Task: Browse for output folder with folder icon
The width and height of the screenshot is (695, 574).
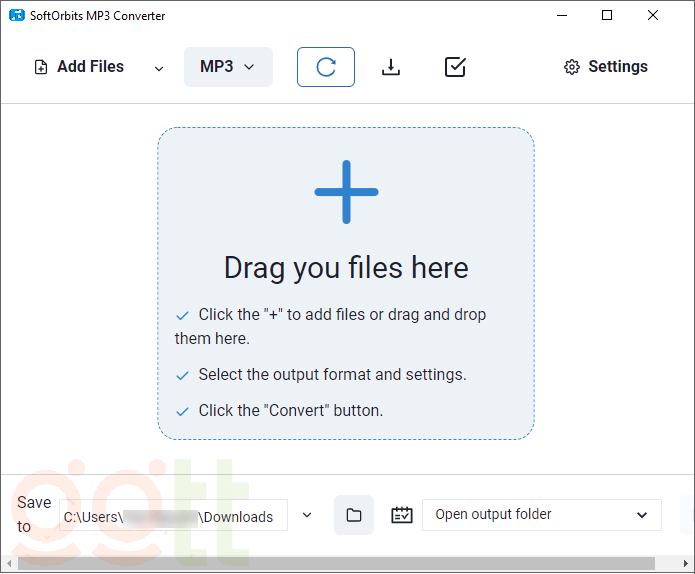Action: coord(354,515)
